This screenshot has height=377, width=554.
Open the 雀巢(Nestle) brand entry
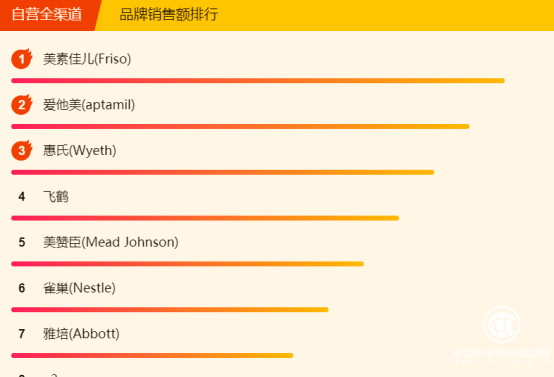pos(79,288)
